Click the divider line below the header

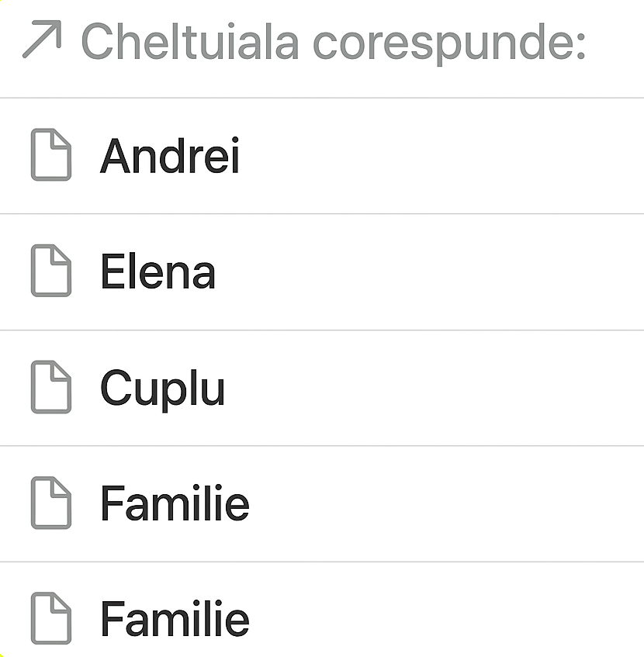point(322,98)
